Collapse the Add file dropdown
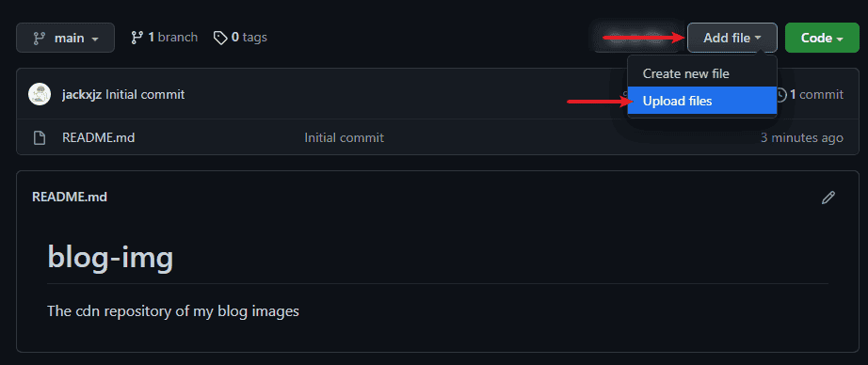The width and height of the screenshot is (868, 365). click(x=731, y=38)
